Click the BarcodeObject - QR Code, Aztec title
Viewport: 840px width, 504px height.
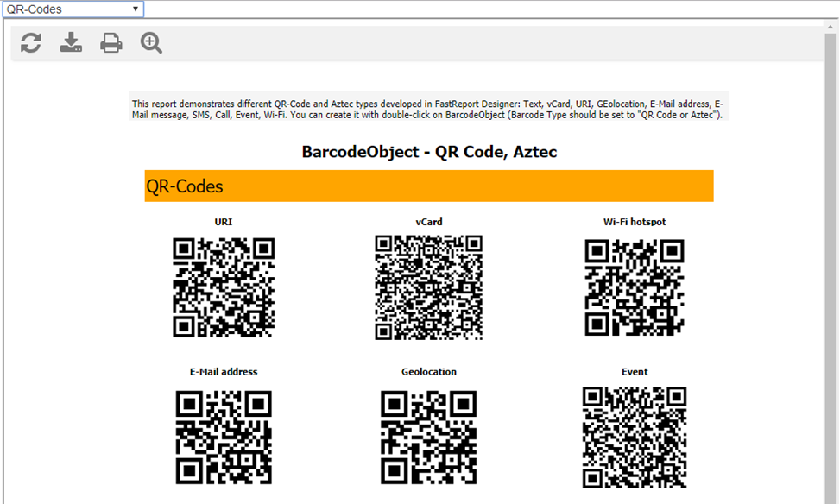click(429, 152)
